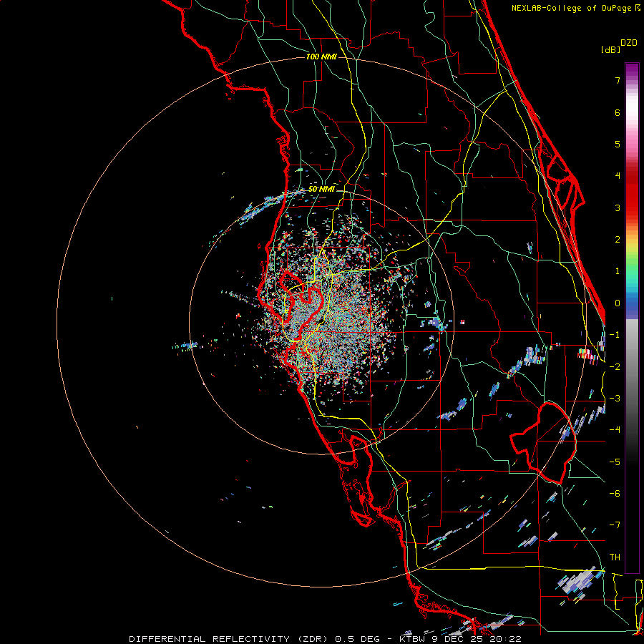Image resolution: width=644 pixels, height=644 pixels.
Task: Click the 9 DEC 25 date text
Action: [459, 639]
